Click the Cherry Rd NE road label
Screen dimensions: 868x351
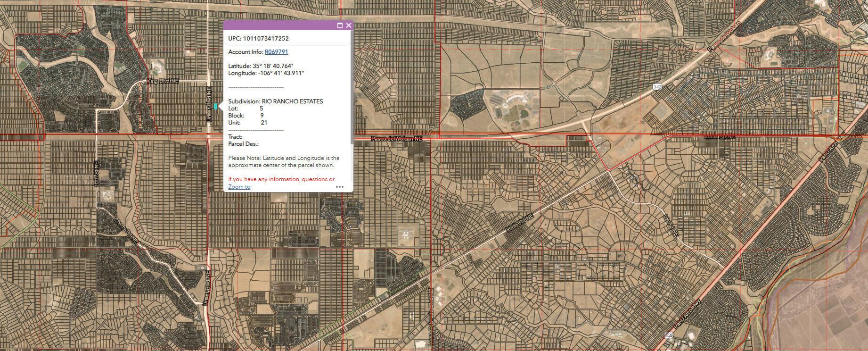coord(125,231)
